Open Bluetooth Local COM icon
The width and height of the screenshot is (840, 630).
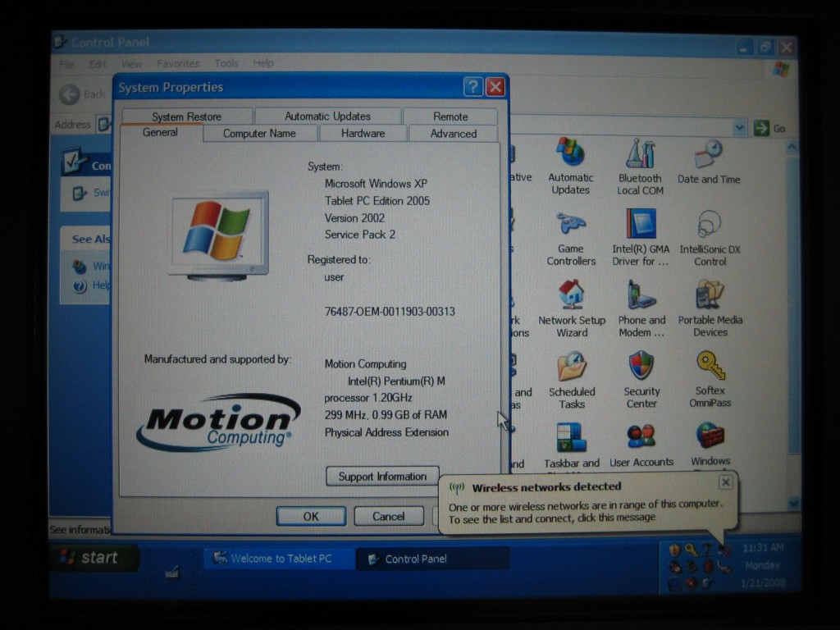(x=640, y=167)
